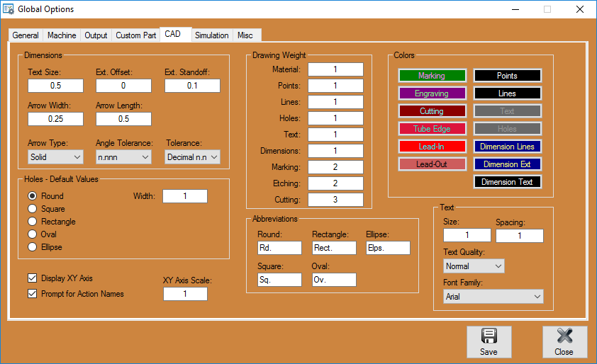Click the Cutting drawing weight field
The image size is (597, 364).
coord(335,200)
